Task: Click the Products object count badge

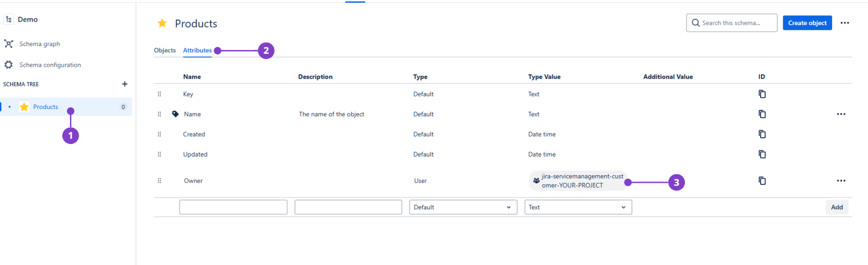Action: click(123, 107)
